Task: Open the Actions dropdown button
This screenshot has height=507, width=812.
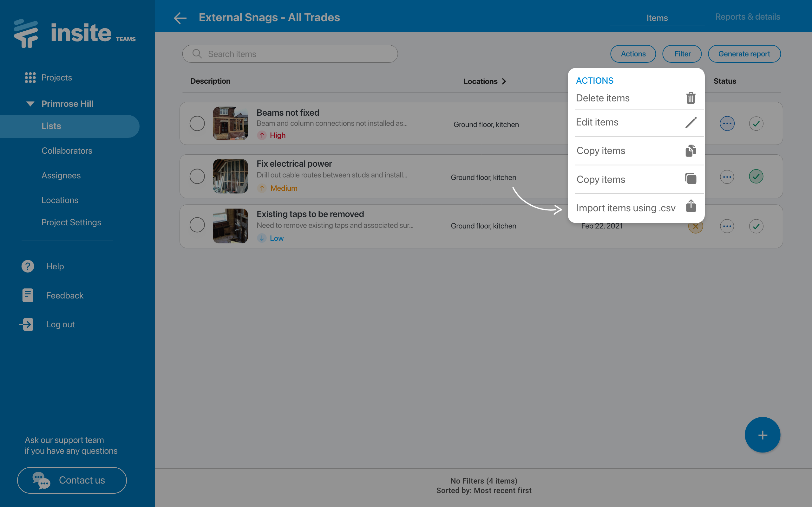Action: pyautogui.click(x=633, y=54)
